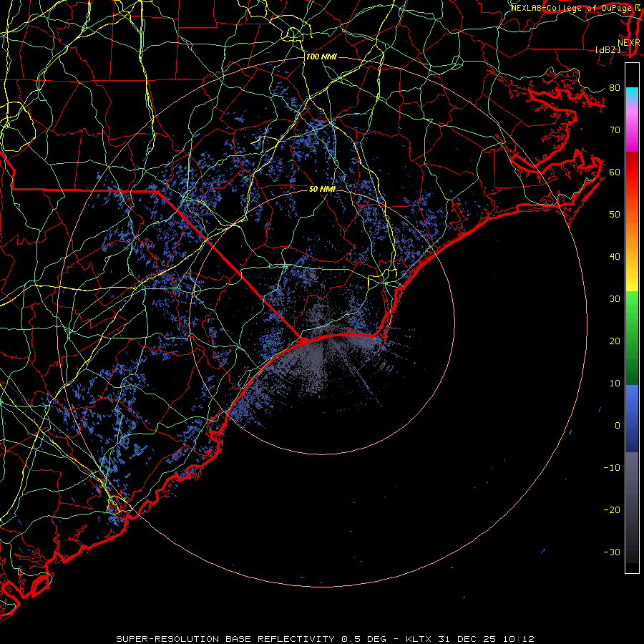The image size is (644, 644).
Task: Click the 40 value on the dBZ scale
Action: pos(615,257)
